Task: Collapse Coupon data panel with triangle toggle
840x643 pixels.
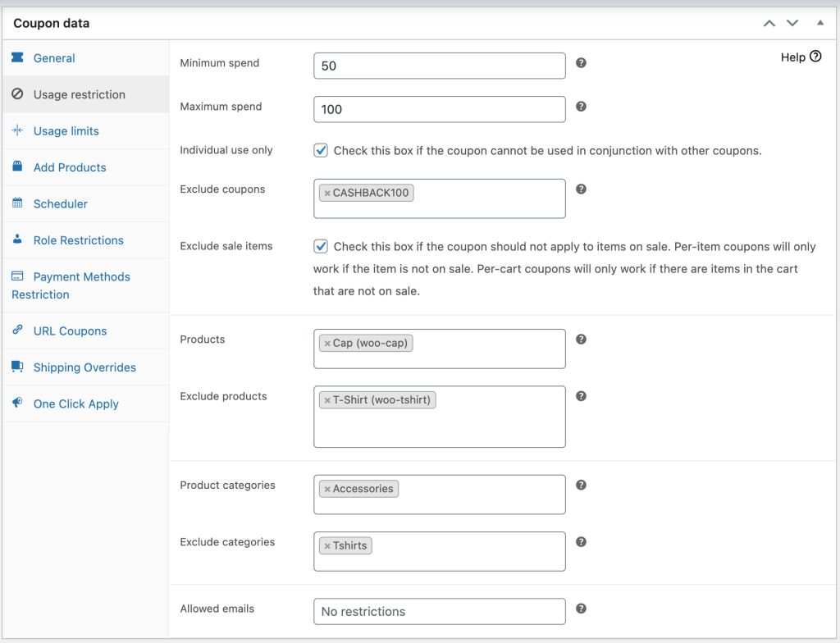Action: [820, 23]
